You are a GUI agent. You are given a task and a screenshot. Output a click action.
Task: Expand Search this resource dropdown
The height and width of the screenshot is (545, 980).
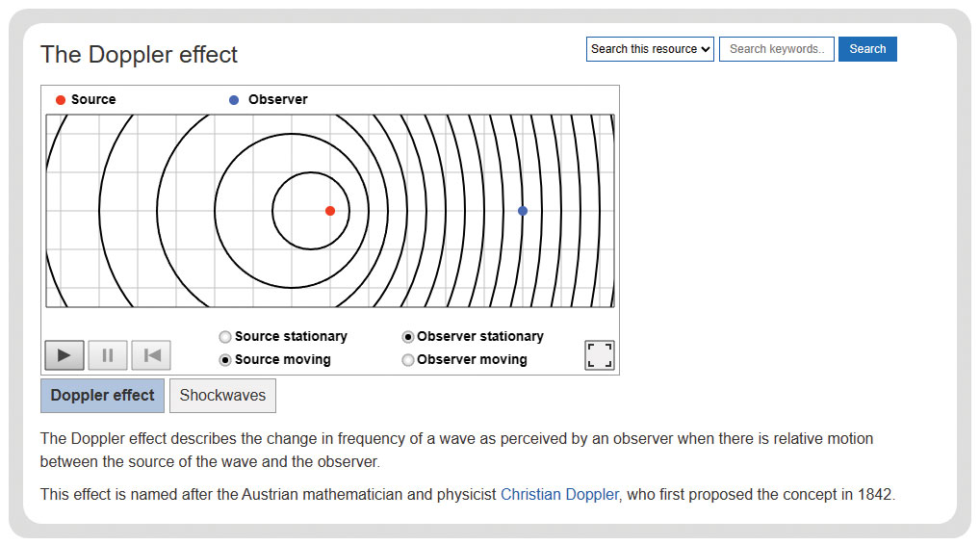click(650, 49)
